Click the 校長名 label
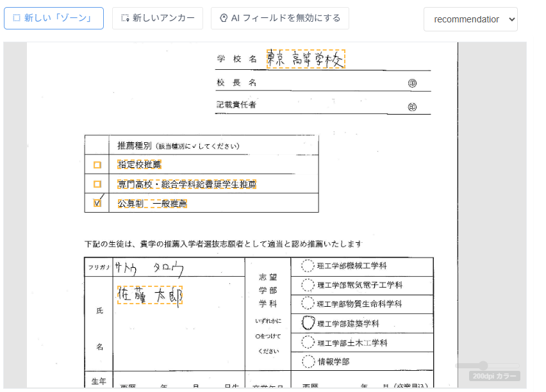 236,83
